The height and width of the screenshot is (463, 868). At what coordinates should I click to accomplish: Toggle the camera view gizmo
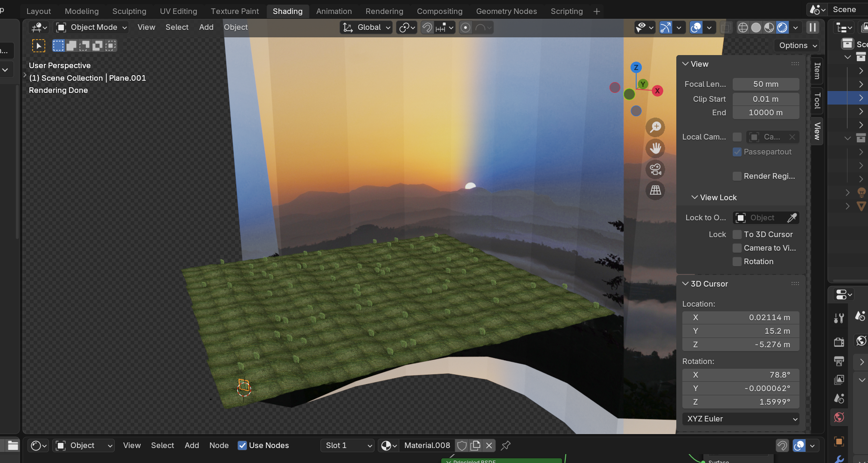[x=655, y=169]
